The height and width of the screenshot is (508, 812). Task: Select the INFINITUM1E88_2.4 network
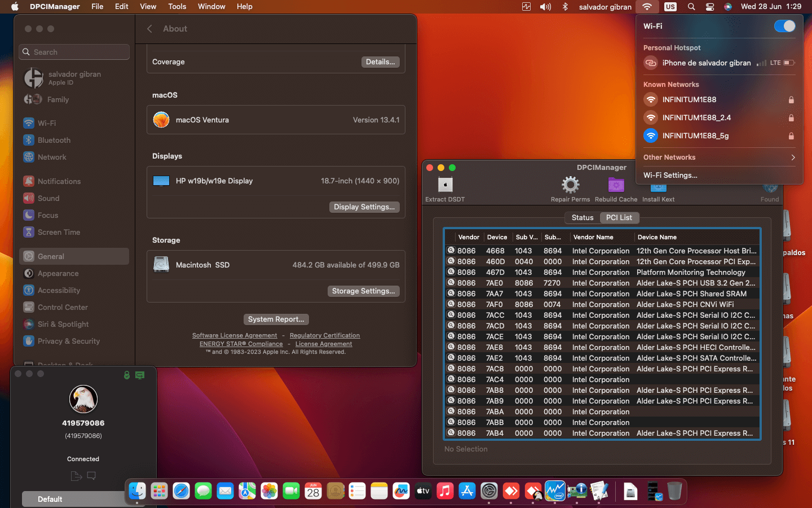(720, 117)
